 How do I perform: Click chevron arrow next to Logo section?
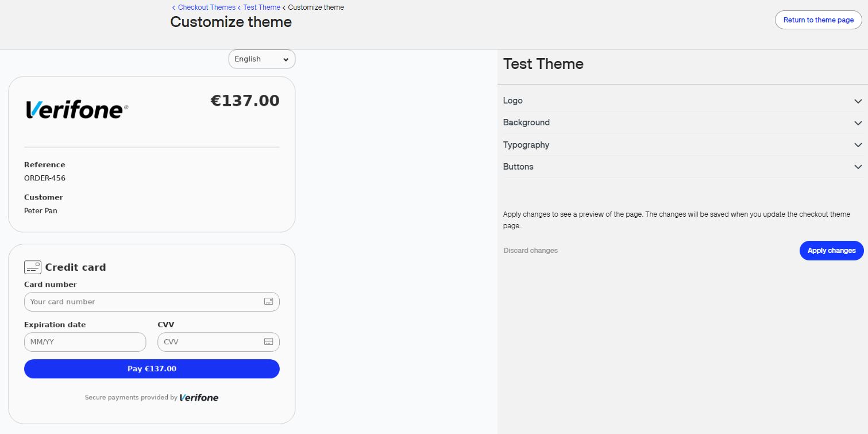pyautogui.click(x=858, y=101)
